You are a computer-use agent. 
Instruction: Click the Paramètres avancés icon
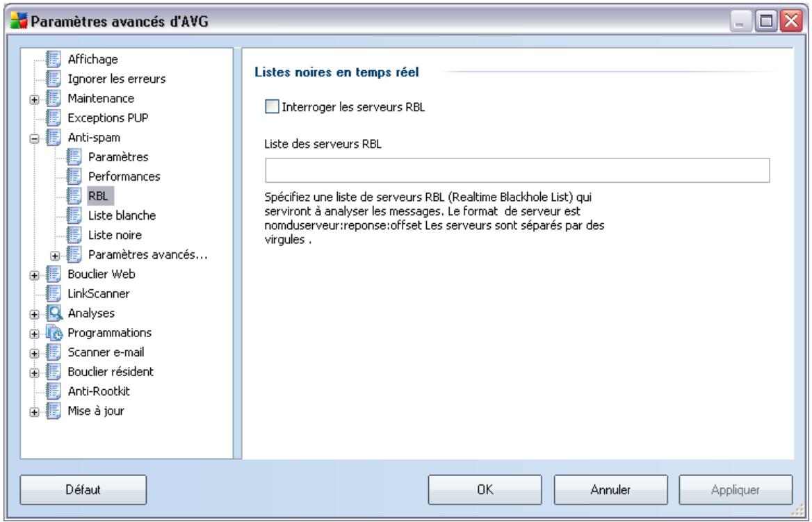[x=74, y=254]
